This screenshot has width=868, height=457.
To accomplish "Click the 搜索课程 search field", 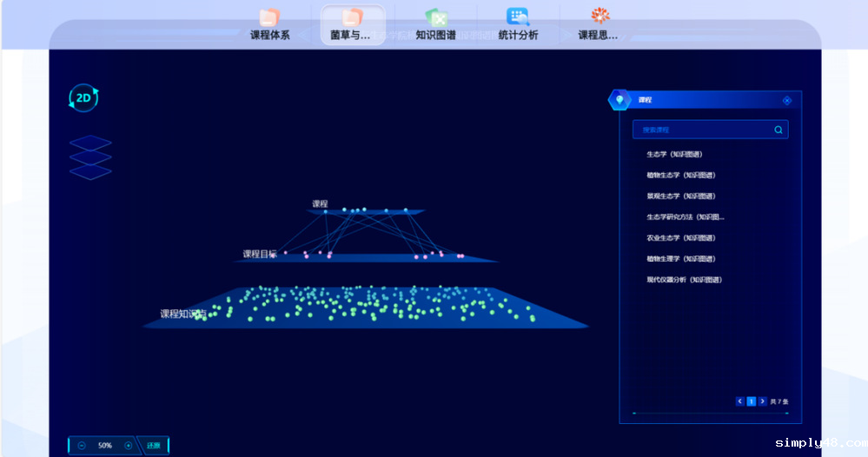I will coord(704,130).
